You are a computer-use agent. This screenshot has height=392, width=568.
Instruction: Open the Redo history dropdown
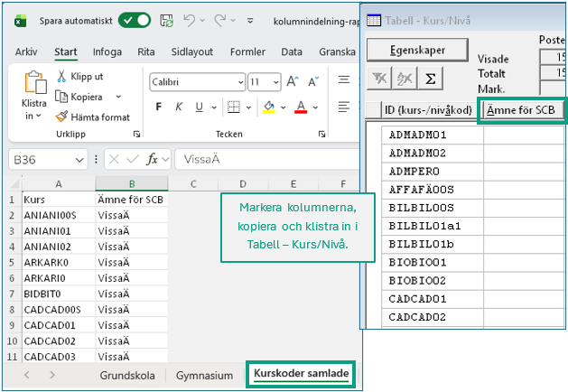point(233,20)
